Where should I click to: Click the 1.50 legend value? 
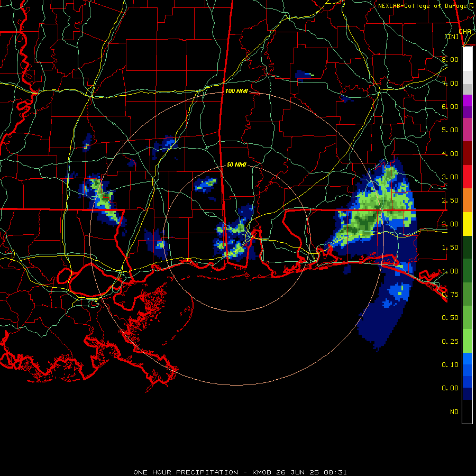[x=450, y=248]
